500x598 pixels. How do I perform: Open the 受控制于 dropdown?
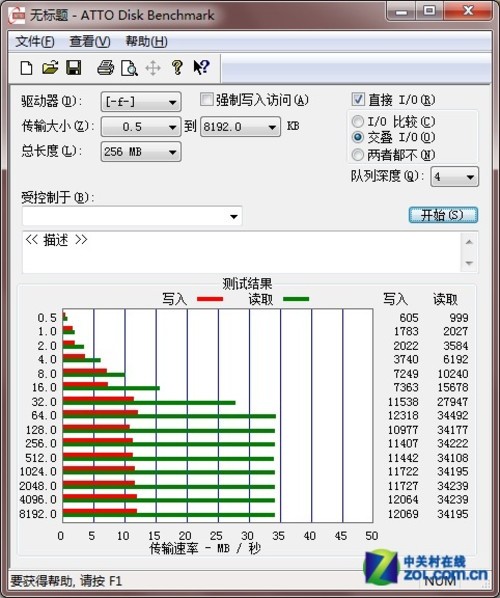(132, 216)
